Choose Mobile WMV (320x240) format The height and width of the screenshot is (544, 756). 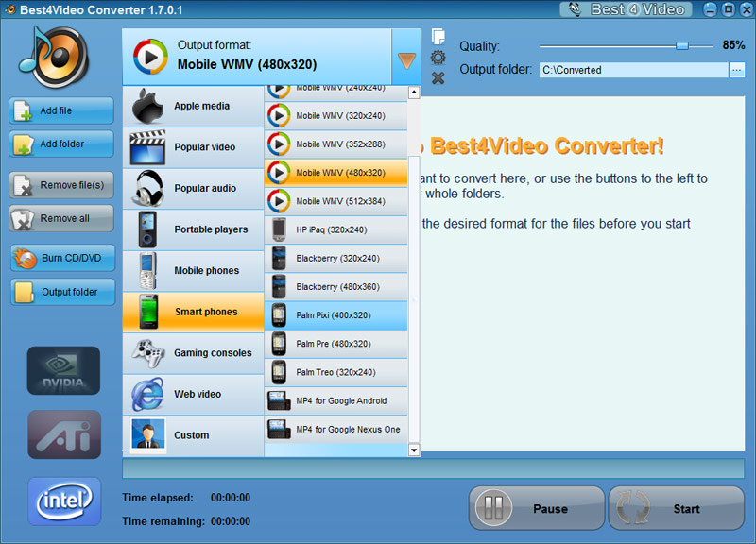[336, 115]
